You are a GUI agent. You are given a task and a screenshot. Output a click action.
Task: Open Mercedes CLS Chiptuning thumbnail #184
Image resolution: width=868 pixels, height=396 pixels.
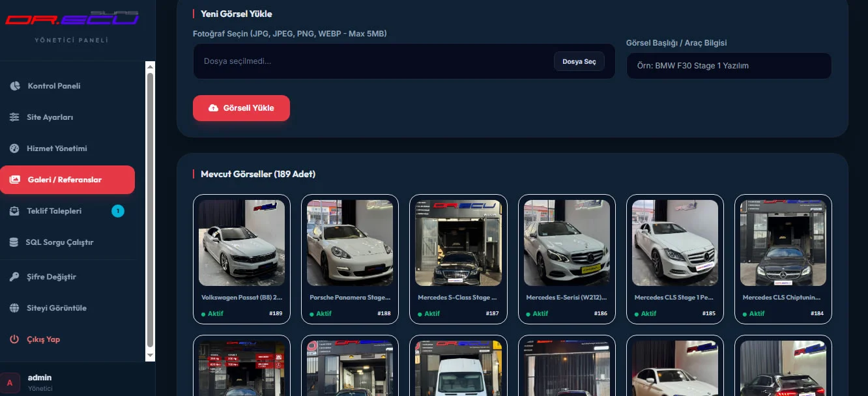[783, 243]
